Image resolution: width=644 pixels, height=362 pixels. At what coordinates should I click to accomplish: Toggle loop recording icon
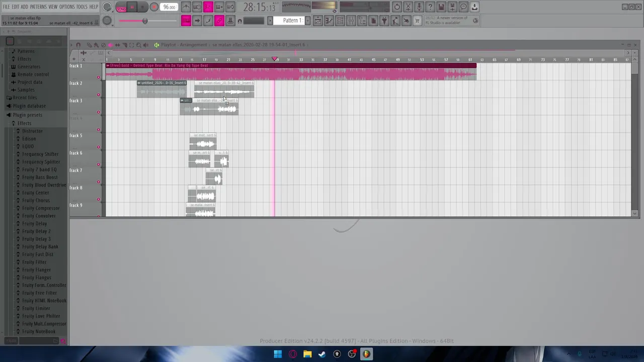click(x=230, y=7)
